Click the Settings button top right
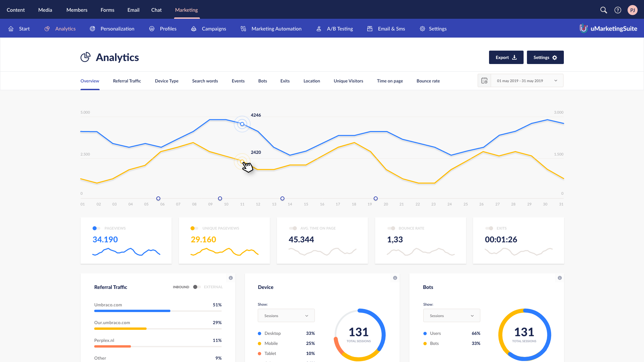The image size is (644, 362). pyautogui.click(x=545, y=57)
